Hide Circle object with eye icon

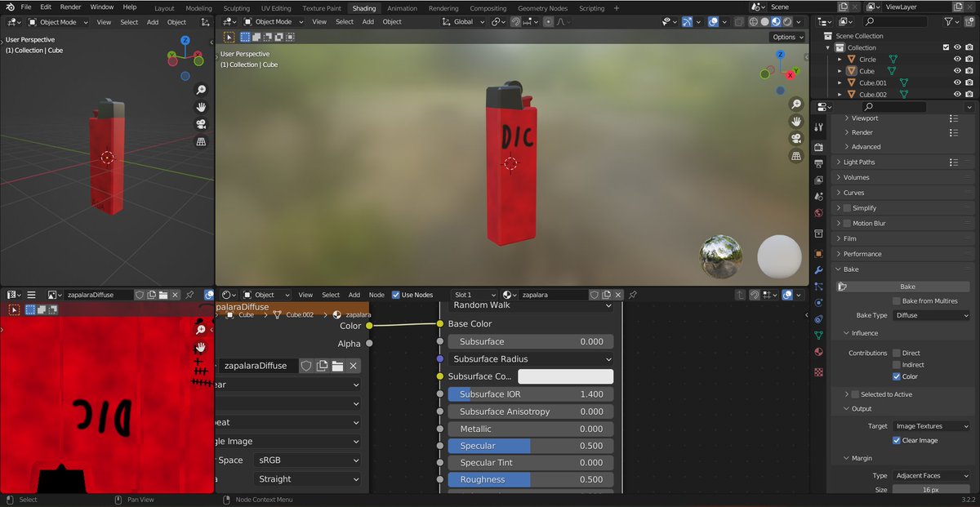click(x=957, y=60)
